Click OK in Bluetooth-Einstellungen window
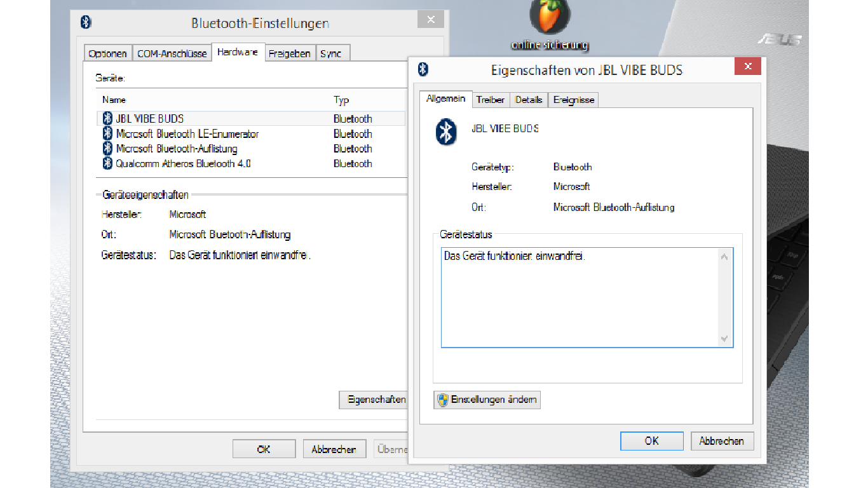Screen dimensions: 868x488 click(x=264, y=449)
